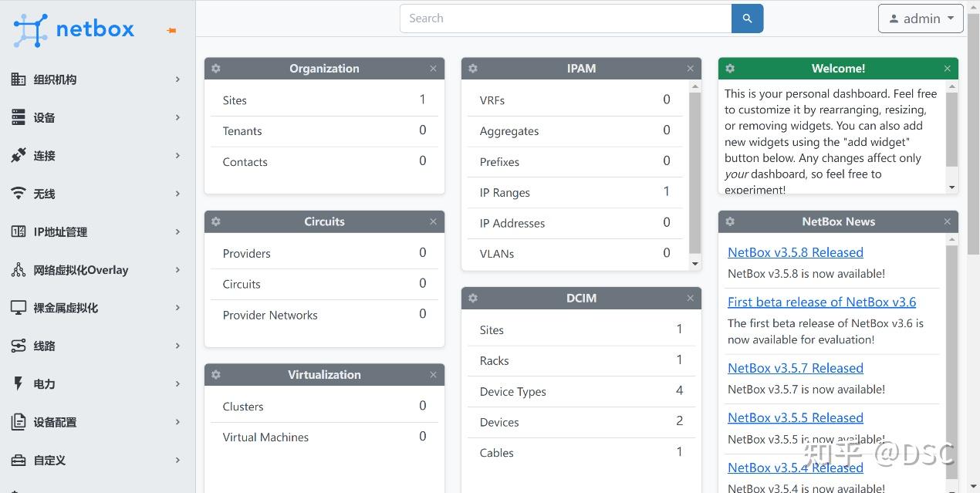Viewport: 980px width, 493px height.
Task: Open the Virtualization widget gear settings
Action: coord(216,375)
